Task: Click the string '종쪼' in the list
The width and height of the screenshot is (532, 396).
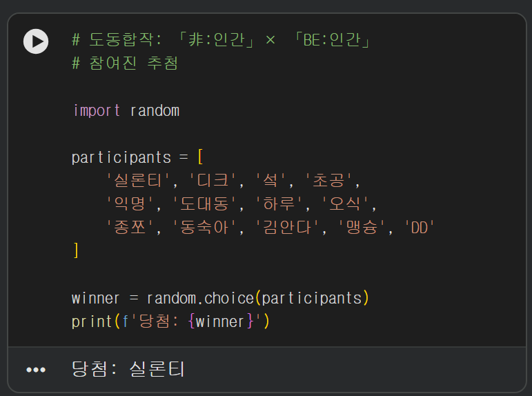Action: (130, 228)
